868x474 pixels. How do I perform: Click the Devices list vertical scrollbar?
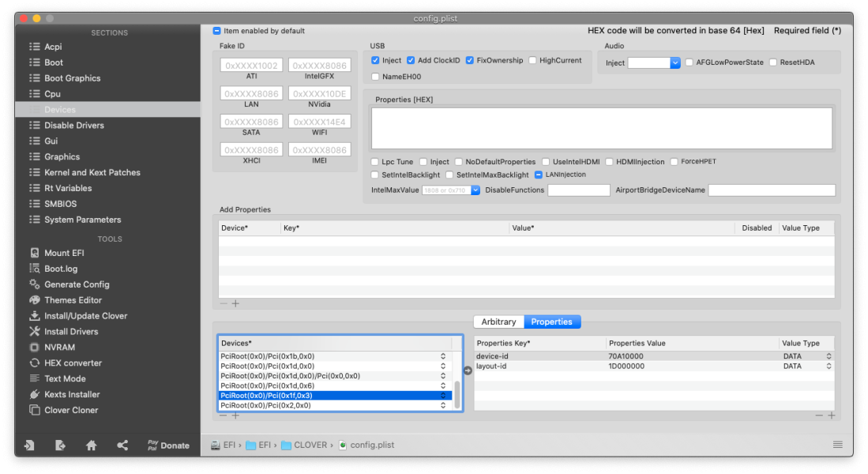457,395
